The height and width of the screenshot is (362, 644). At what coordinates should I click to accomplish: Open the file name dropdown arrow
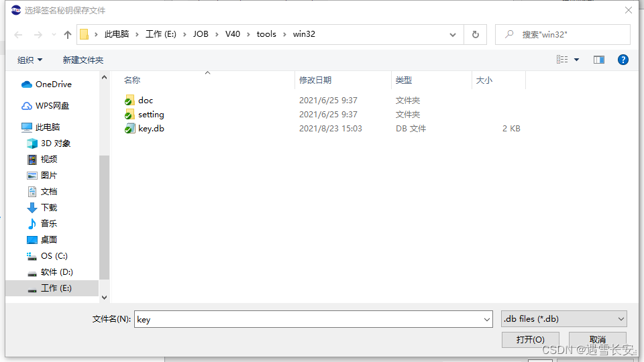coord(487,319)
